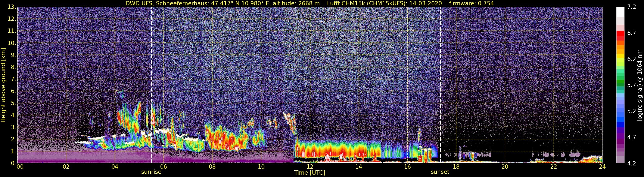Click the y-axis tick label '11.'
This screenshot has width=644, height=177.
click(12, 31)
